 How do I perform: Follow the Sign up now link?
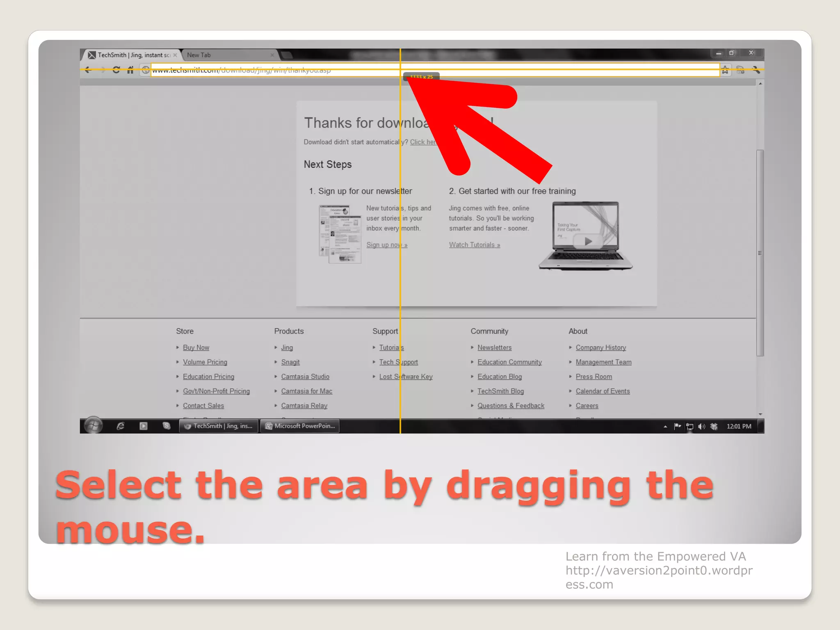pyautogui.click(x=387, y=245)
